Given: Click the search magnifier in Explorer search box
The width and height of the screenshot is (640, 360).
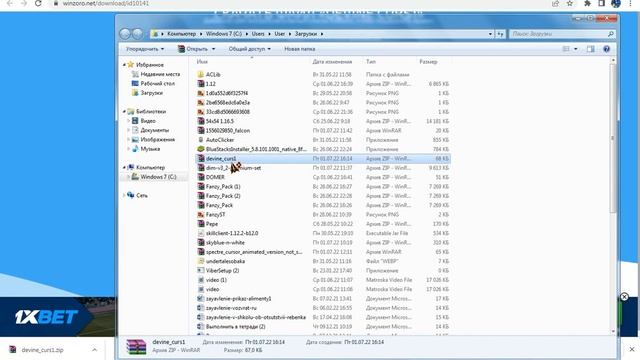Looking at the screenshot, I should pyautogui.click(x=611, y=34).
